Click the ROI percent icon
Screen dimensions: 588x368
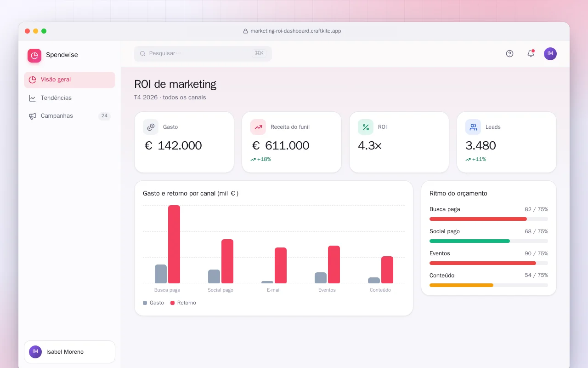(366, 127)
